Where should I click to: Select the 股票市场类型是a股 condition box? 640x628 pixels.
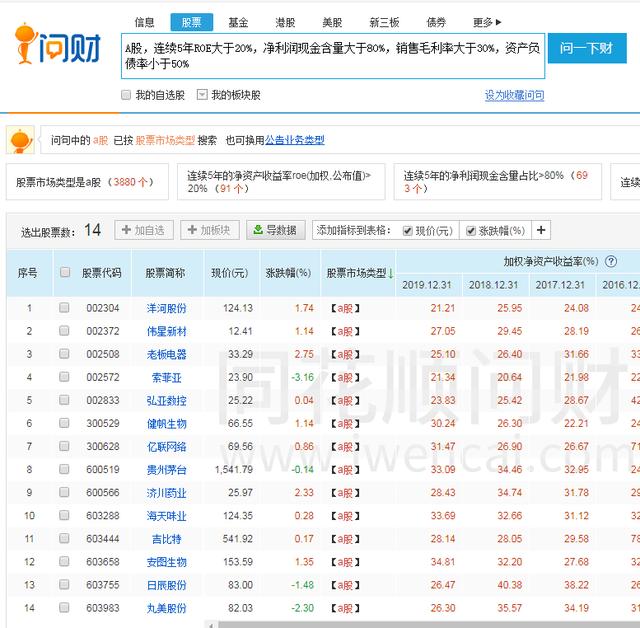pos(87,182)
